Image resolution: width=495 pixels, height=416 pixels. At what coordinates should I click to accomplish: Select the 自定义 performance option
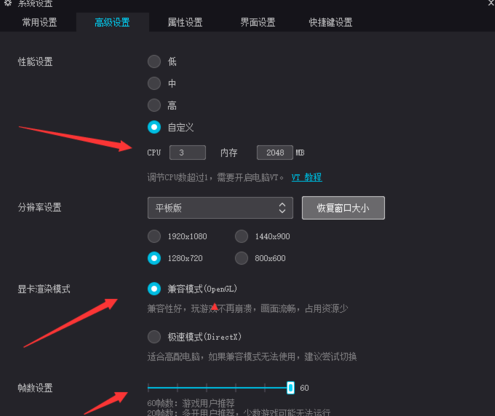click(x=154, y=127)
